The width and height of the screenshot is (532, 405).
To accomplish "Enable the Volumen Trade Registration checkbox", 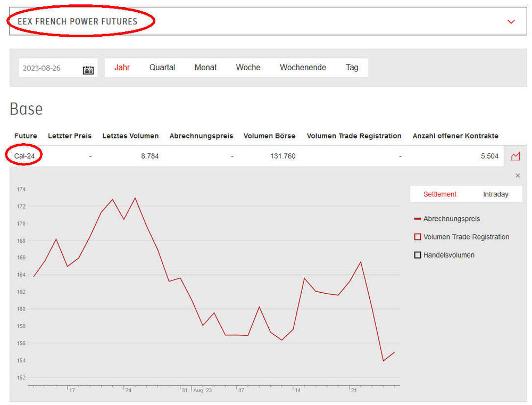I will pos(418,237).
